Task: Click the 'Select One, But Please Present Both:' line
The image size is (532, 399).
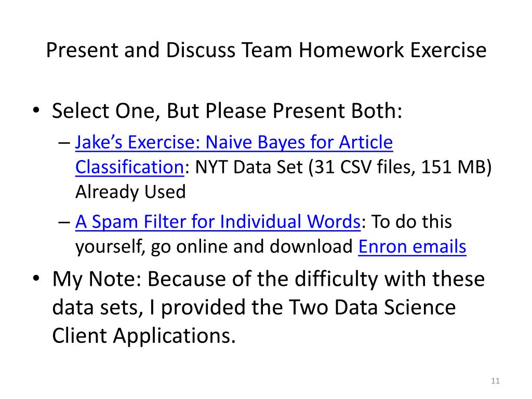Action: tap(227, 111)
